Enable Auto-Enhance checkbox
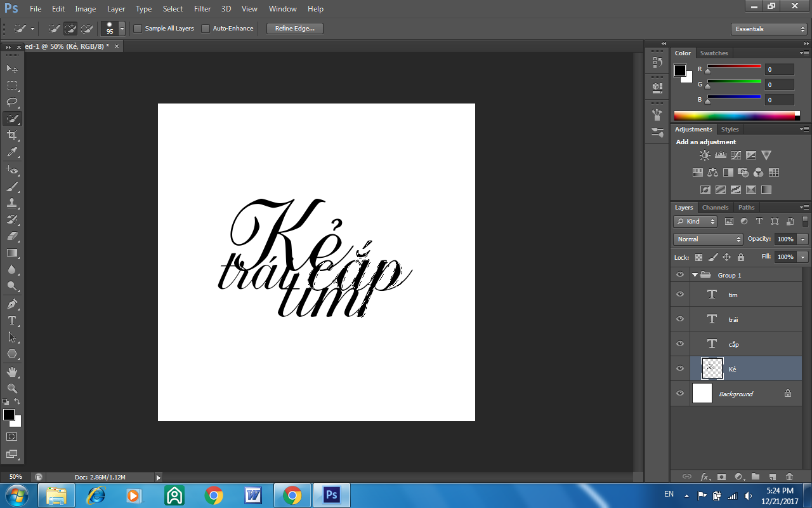The width and height of the screenshot is (812, 508). click(206, 29)
